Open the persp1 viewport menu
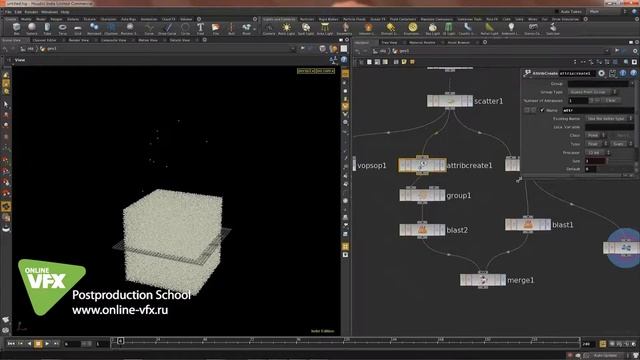The image size is (640, 360). (x=306, y=71)
